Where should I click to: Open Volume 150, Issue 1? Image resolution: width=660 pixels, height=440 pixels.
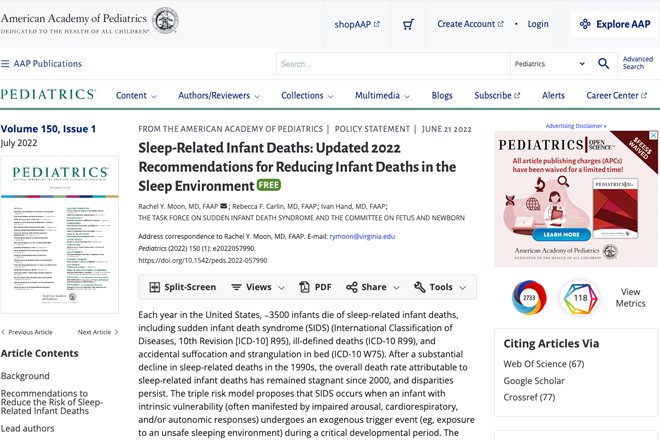pyautogui.click(x=48, y=129)
